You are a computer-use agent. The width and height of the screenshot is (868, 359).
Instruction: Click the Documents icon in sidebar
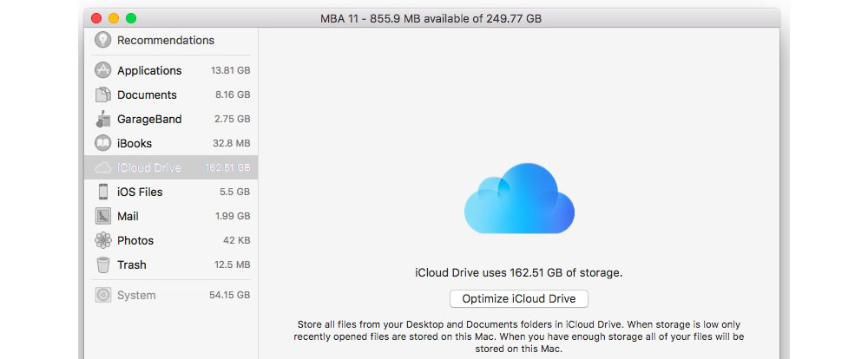(103, 95)
